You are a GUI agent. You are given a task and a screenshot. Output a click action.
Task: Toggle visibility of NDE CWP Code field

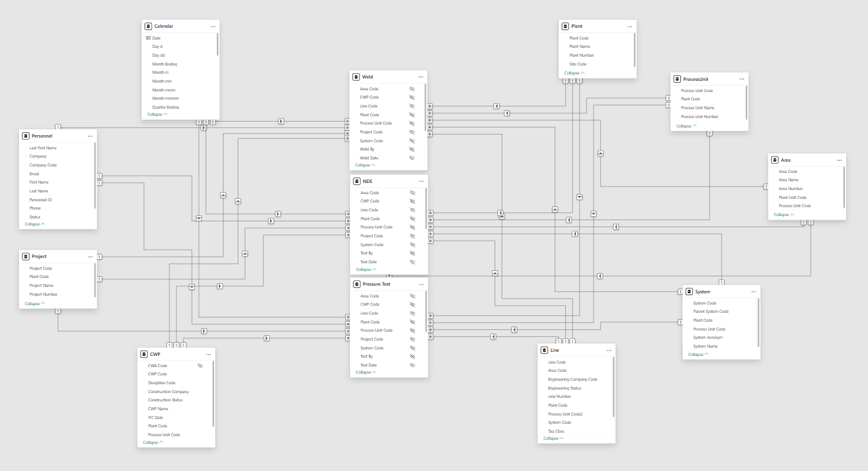412,201
